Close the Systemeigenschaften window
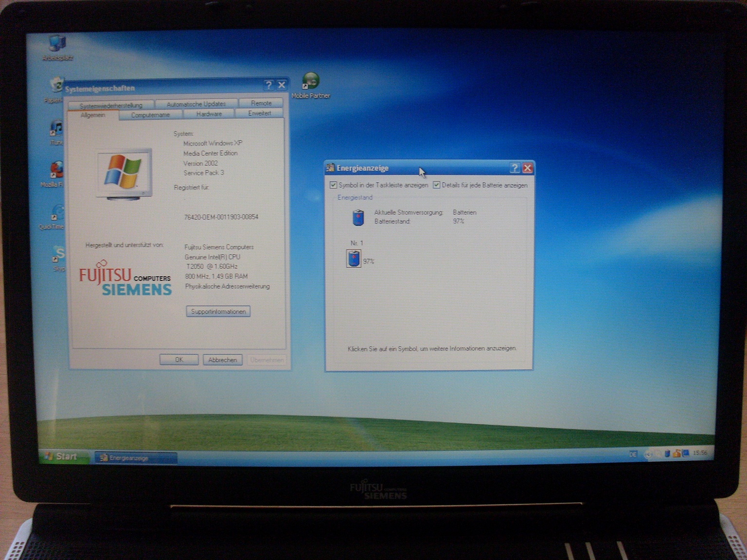The width and height of the screenshot is (747, 560). (281, 85)
